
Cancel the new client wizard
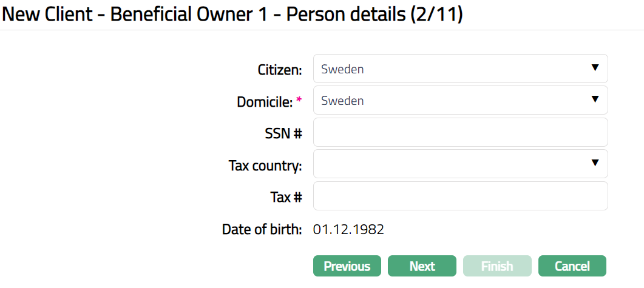572,266
